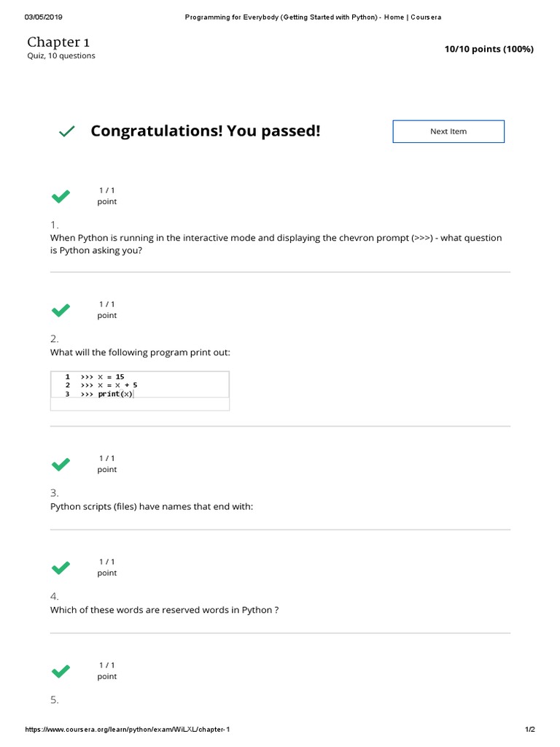Click the green checkmark above question 1

[61, 196]
